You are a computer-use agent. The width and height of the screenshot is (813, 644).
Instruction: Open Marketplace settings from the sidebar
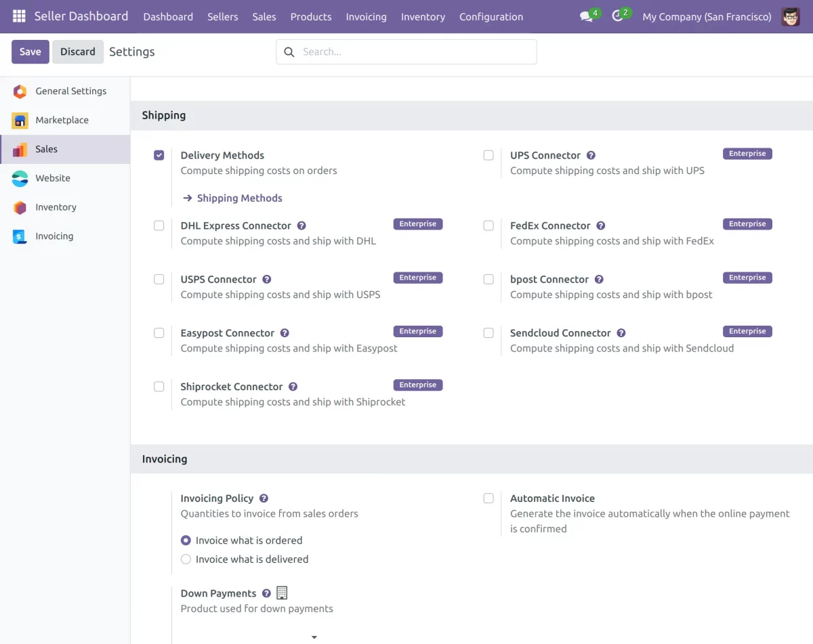62,120
